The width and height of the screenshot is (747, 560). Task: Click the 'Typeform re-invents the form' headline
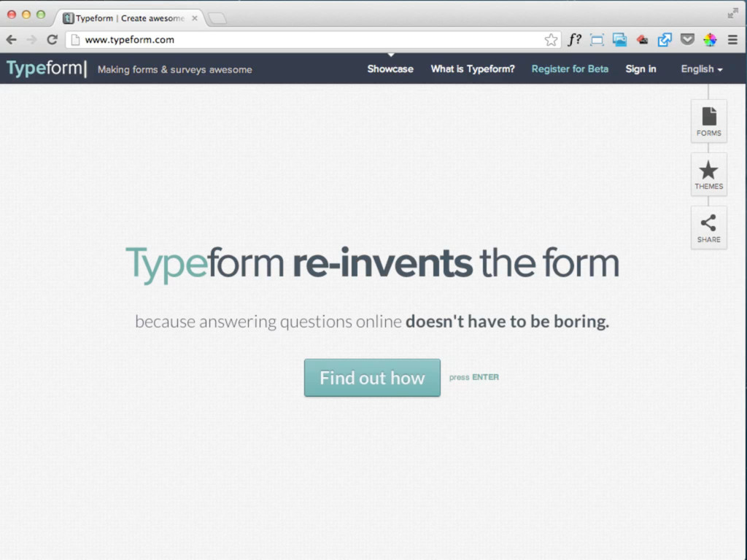tap(372, 264)
